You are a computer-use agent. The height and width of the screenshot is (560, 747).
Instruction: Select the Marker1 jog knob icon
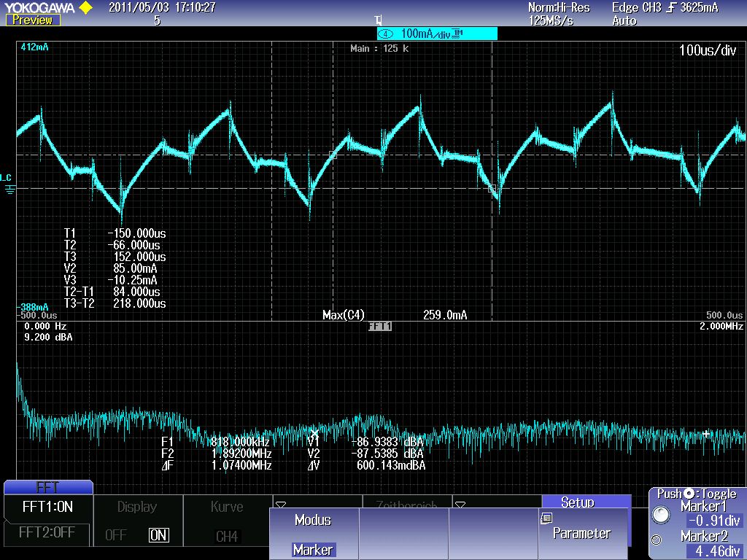click(x=661, y=515)
